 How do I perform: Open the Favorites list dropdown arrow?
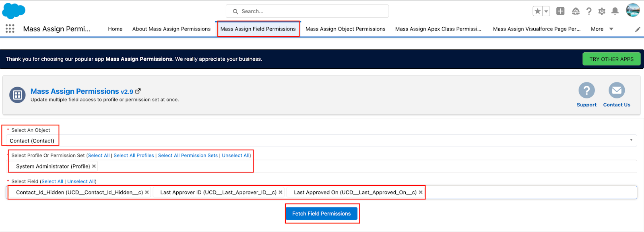(546, 11)
